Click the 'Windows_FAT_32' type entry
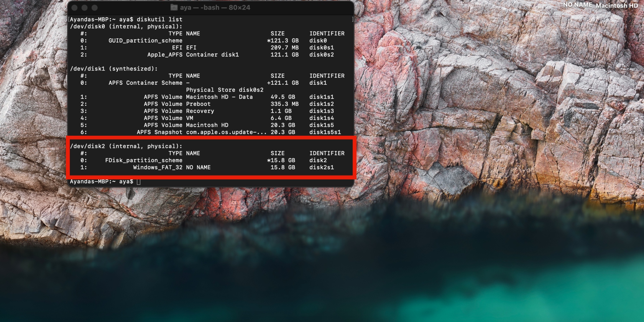 [x=158, y=168]
